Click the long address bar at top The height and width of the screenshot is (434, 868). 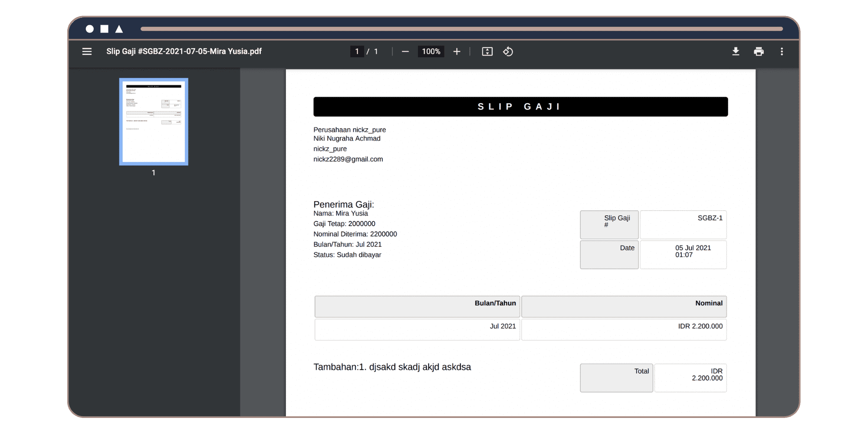461,29
